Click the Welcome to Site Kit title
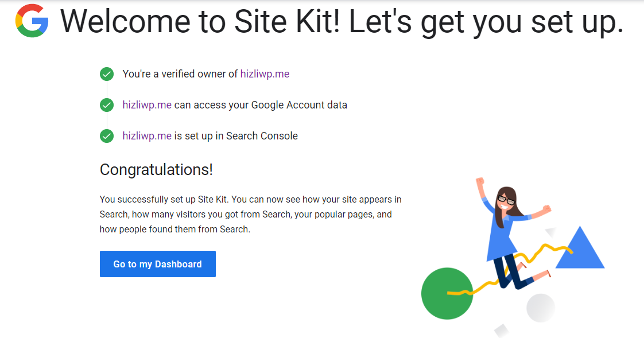 pyautogui.click(x=342, y=21)
